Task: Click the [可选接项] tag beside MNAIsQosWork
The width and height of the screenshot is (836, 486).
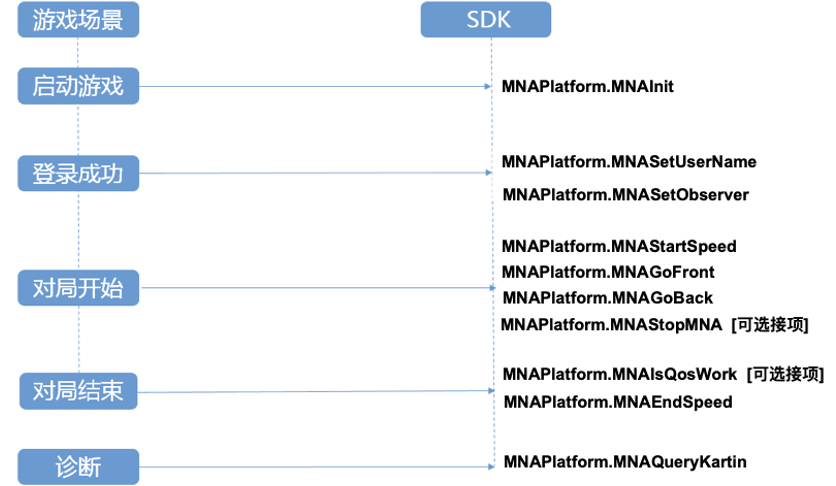Action: (785, 374)
